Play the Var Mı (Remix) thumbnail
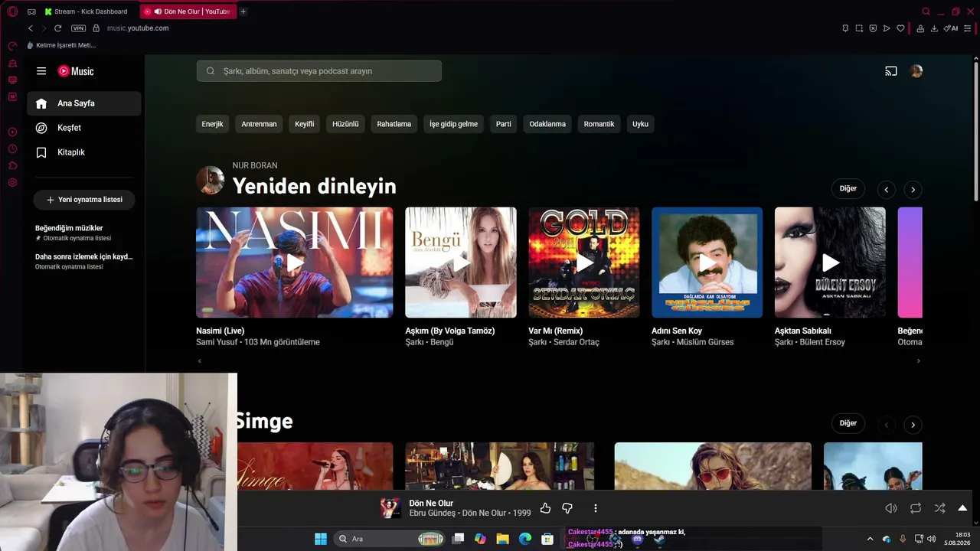 (x=584, y=262)
